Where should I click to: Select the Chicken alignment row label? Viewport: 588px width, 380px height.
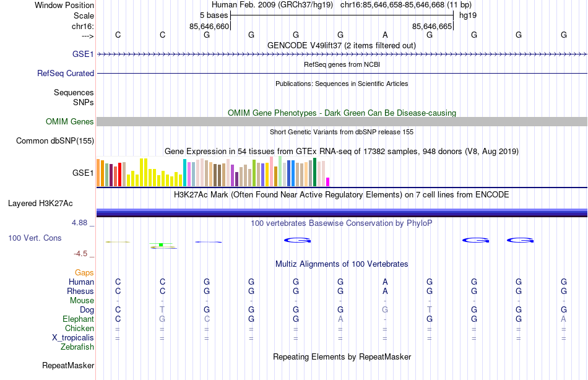pyautogui.click(x=79, y=328)
